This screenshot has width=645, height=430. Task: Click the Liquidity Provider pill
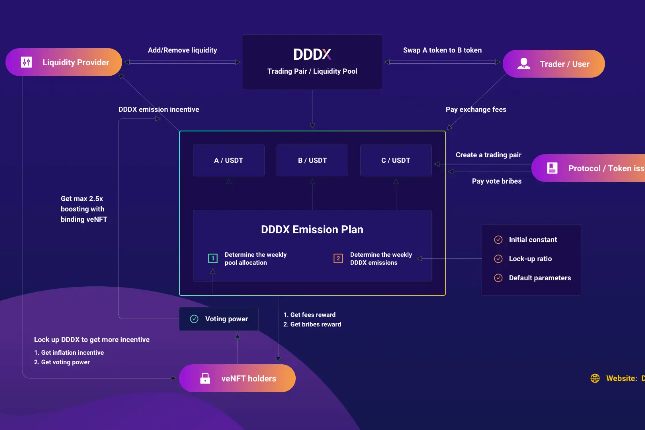tap(64, 62)
